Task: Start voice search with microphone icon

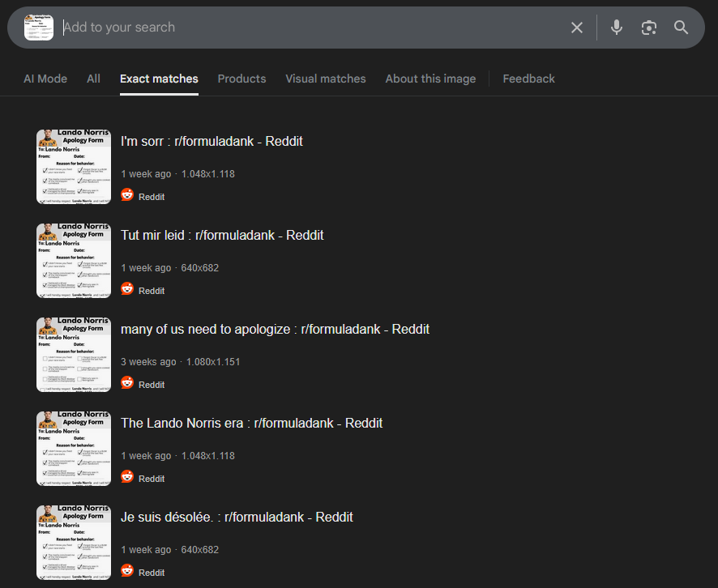Action: tap(617, 28)
